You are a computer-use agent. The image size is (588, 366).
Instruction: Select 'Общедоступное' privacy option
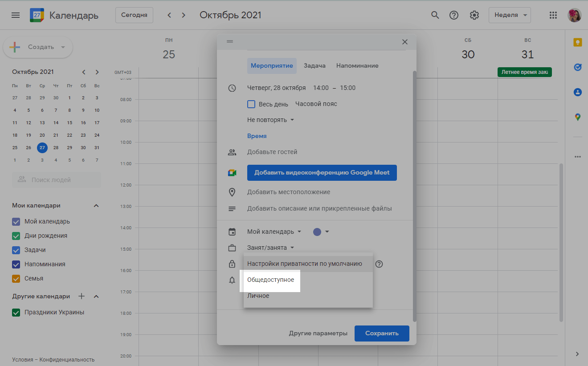tap(271, 280)
